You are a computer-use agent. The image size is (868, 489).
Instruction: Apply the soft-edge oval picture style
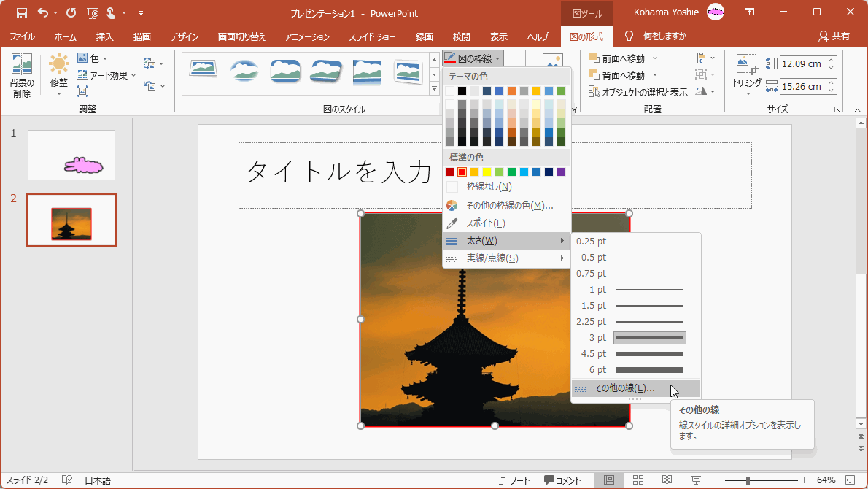pos(244,71)
